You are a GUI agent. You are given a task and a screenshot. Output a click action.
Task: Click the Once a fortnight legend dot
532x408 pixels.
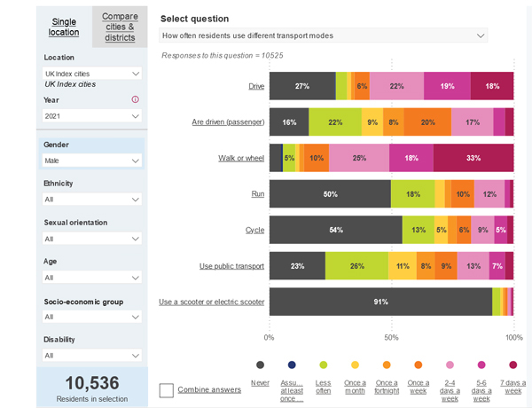(x=387, y=365)
